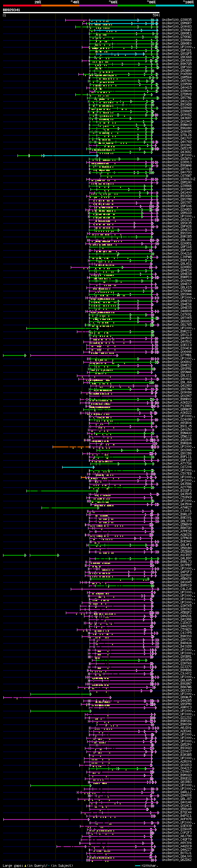Select hit label UniRef100_Q9LJK0
The width and height of the screenshot is (197, 868).
(x=177, y=240)
